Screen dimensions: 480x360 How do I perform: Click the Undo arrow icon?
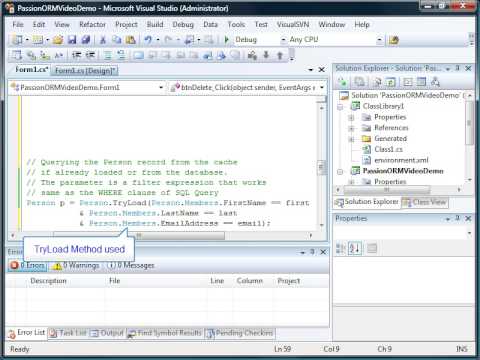point(148,40)
